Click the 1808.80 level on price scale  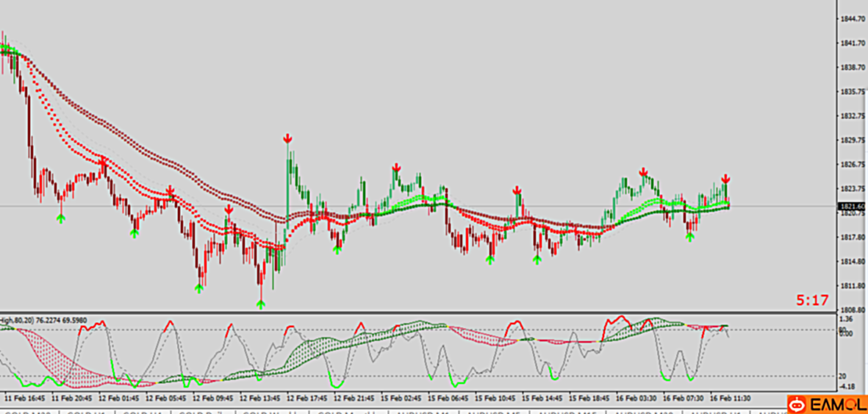coord(853,310)
